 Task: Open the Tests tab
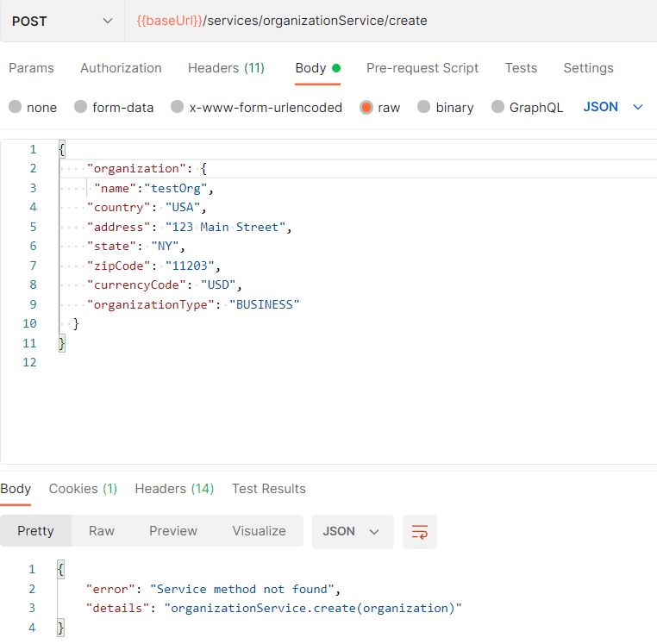click(521, 68)
